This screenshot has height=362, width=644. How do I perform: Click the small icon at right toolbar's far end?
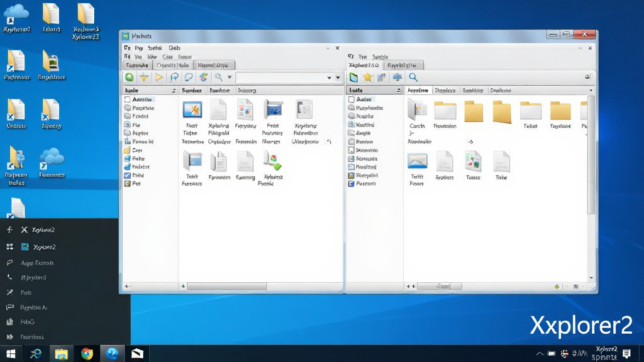click(588, 77)
